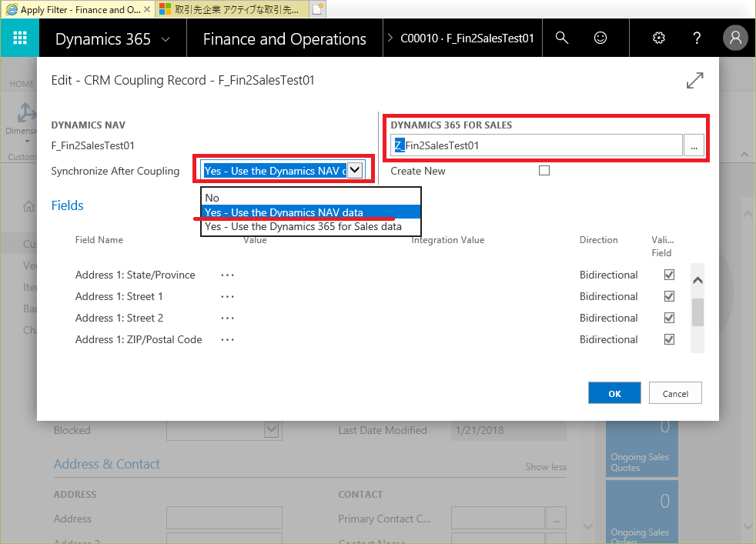The height and width of the screenshot is (544, 756).
Task: Click the Primary Contact input field
Action: click(x=497, y=519)
